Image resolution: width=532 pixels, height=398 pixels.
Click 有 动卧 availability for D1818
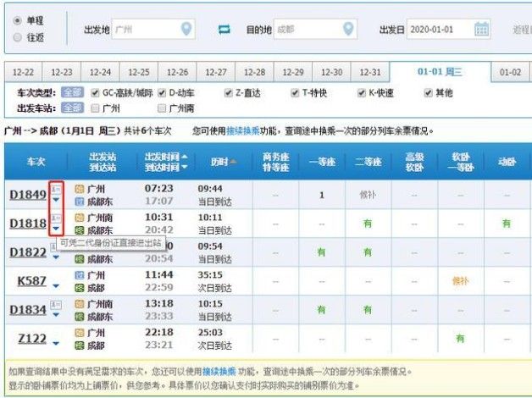(x=507, y=224)
